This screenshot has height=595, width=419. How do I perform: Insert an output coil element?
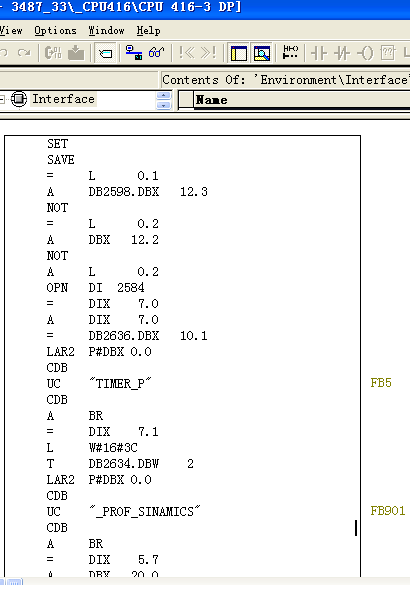click(x=365, y=53)
